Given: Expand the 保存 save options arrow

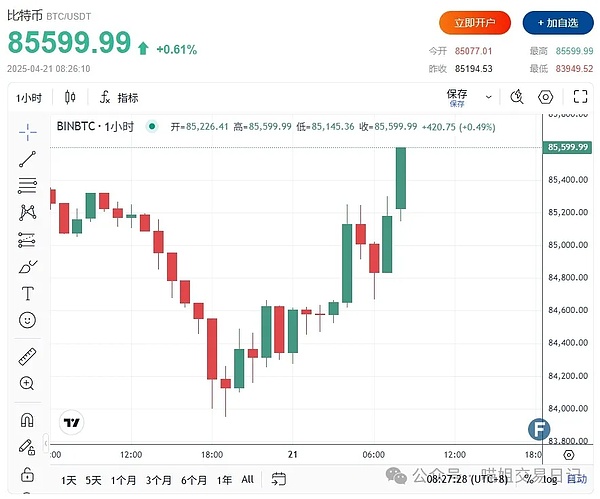Looking at the screenshot, I should (486, 97).
